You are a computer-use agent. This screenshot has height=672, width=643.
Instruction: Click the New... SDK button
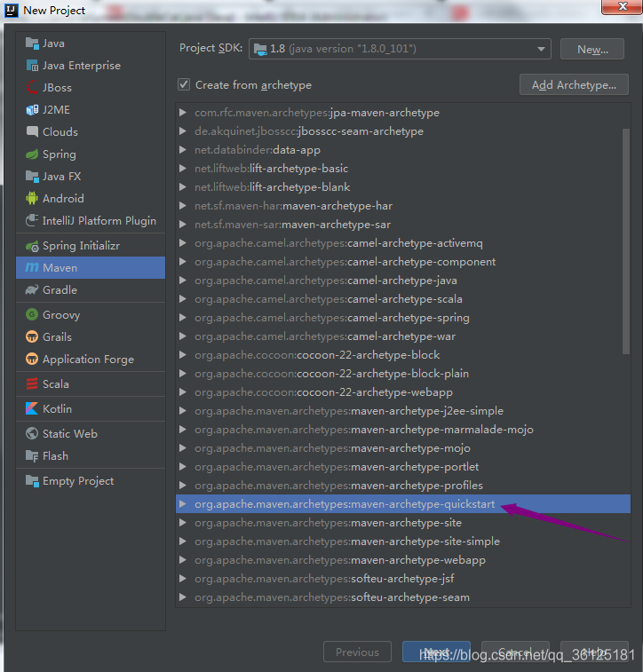[x=592, y=50]
